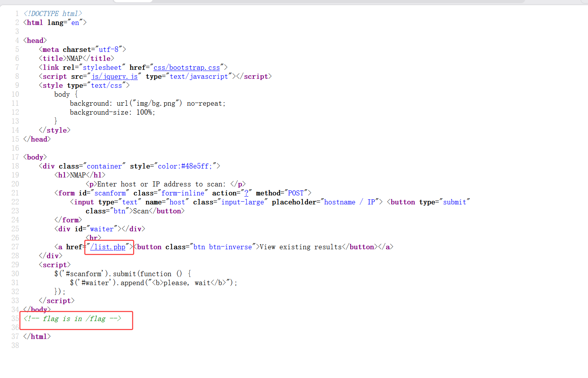Click line number 27 in the gutter
The width and height of the screenshot is (588, 378).
[15, 247]
